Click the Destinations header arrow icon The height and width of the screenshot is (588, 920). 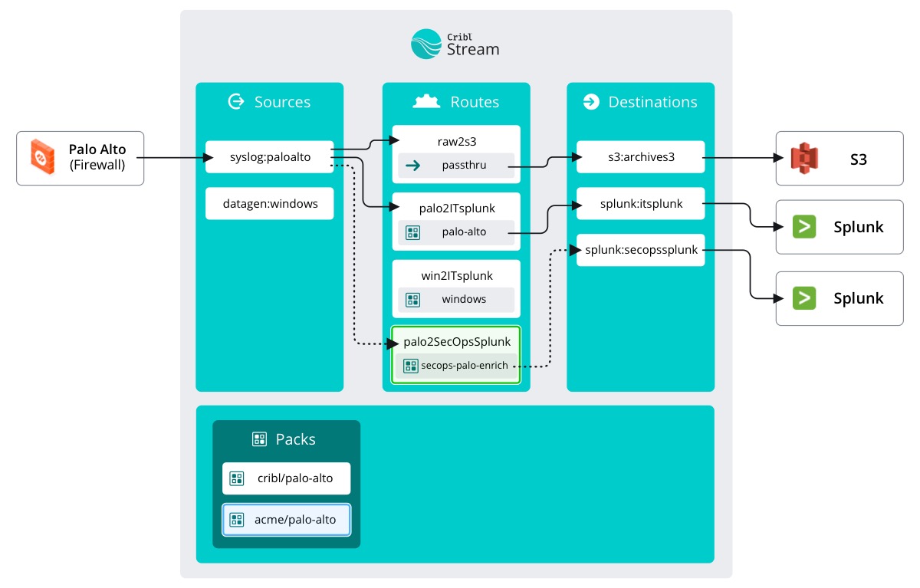click(x=590, y=102)
